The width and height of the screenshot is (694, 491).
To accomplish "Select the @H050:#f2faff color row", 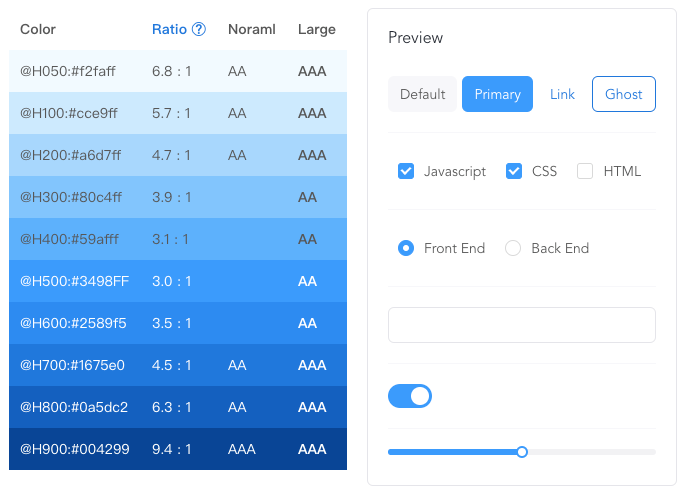I will pyautogui.click(x=178, y=71).
